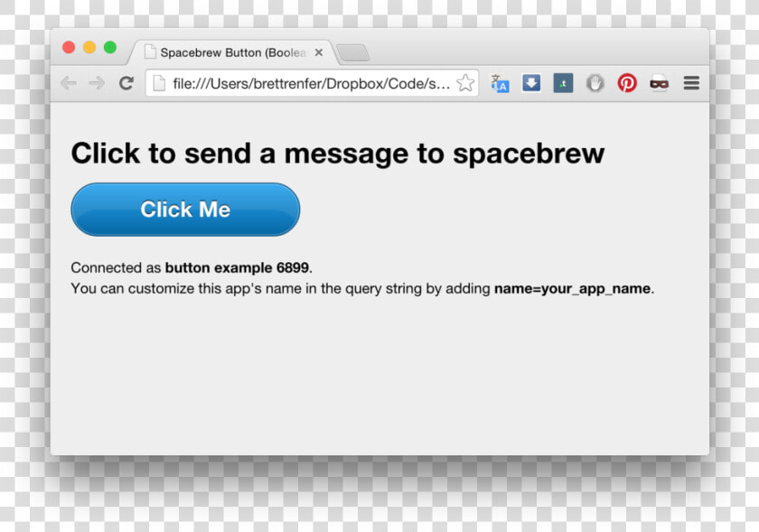Click the green maximize window button
759x532 pixels.
coord(110,48)
